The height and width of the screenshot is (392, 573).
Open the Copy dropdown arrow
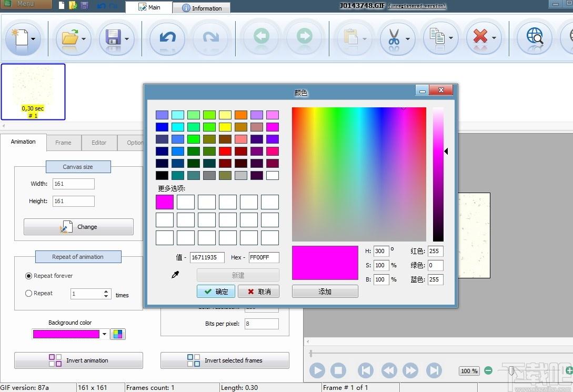[451, 38]
